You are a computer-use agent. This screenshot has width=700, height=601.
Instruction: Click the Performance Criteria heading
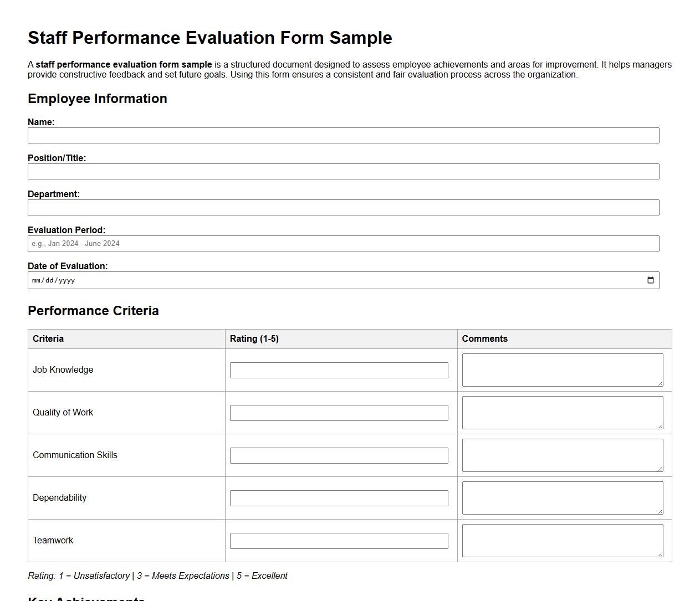[93, 311]
